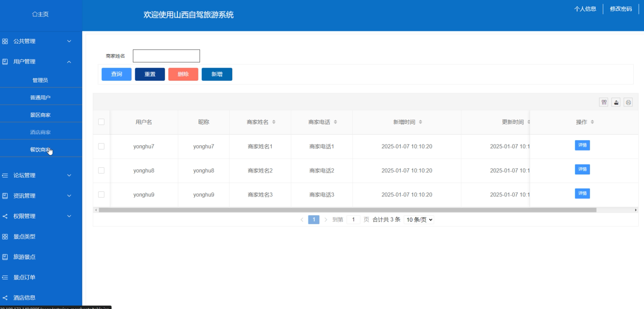
Task: Expand the 权限管理 menu chevron
Action: pos(69,216)
